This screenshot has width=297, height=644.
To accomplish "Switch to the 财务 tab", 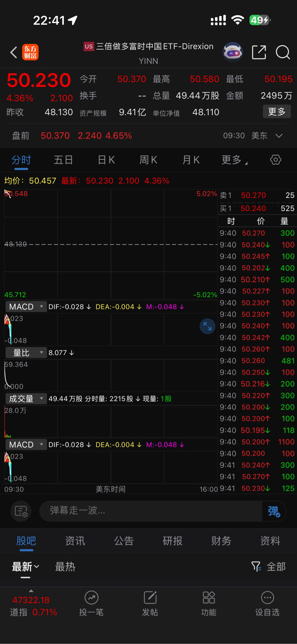I will (x=221, y=541).
